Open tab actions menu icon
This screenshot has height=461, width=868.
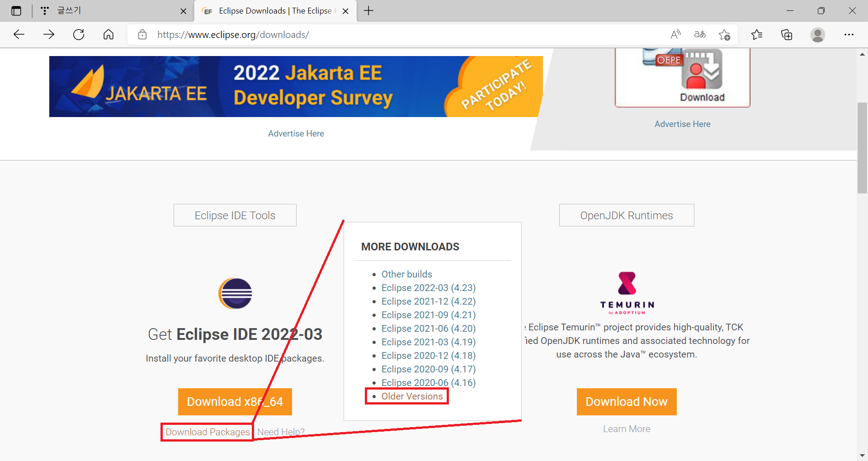16,11
